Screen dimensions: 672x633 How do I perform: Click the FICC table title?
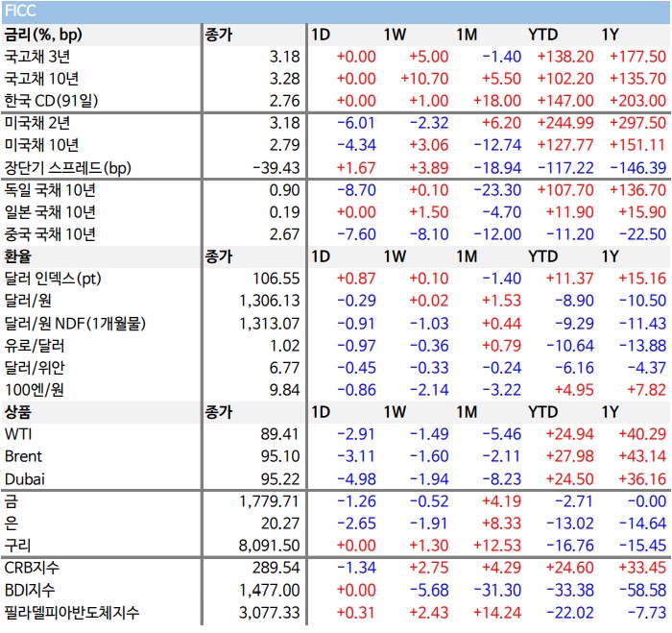[20, 11]
